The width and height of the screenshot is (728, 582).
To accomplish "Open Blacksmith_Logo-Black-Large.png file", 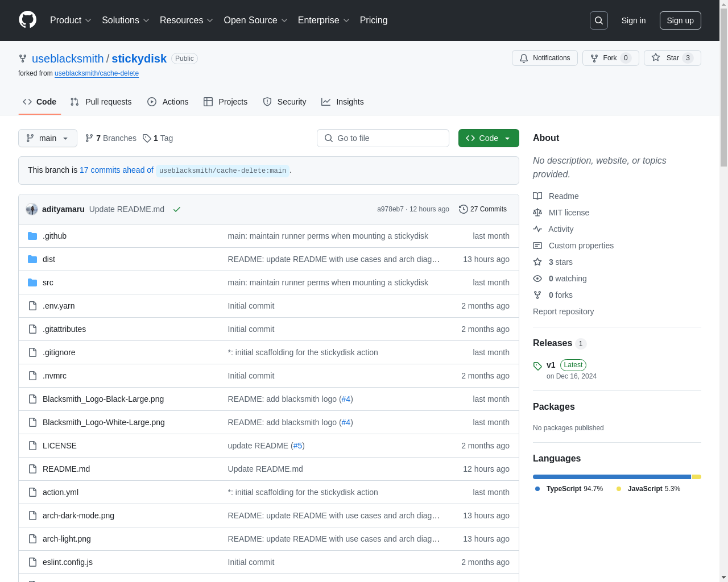I will (103, 399).
